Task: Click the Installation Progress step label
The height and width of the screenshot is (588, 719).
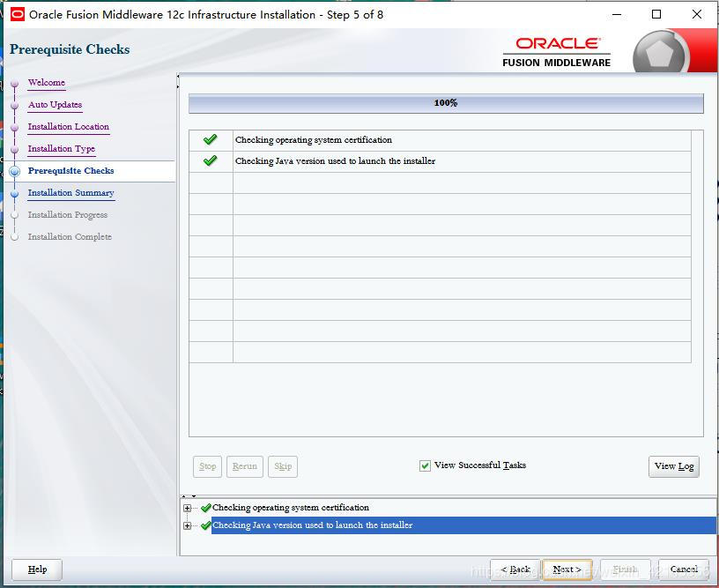Action: [x=67, y=214]
